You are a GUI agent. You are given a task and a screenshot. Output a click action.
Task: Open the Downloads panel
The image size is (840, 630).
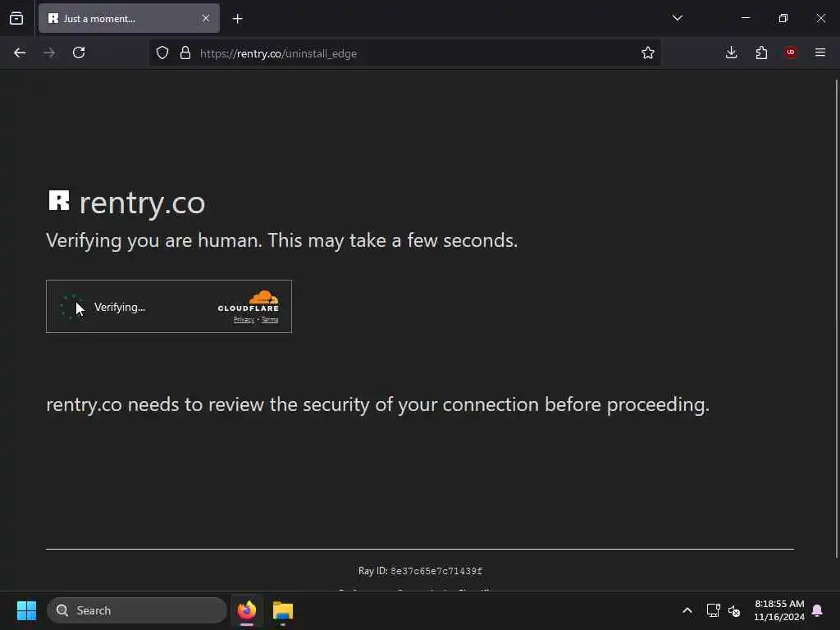(731, 52)
